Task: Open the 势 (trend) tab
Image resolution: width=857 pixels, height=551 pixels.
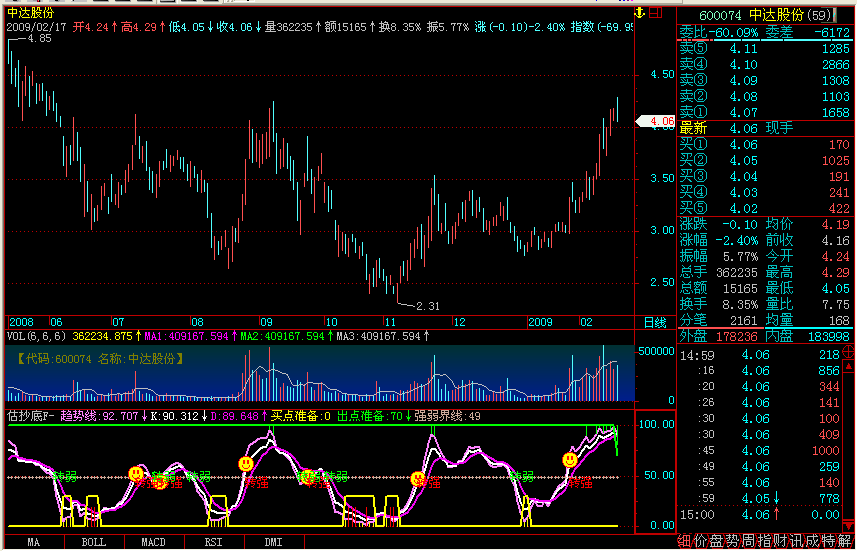Action: (732, 541)
